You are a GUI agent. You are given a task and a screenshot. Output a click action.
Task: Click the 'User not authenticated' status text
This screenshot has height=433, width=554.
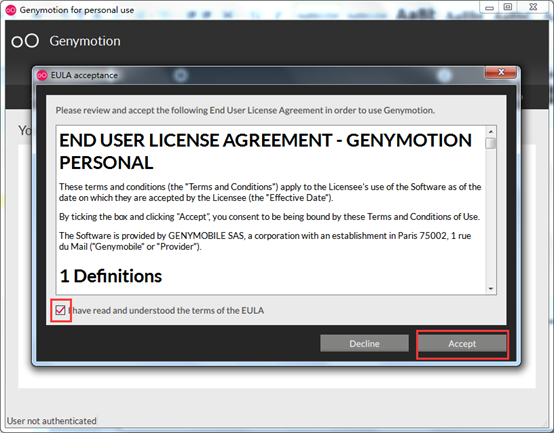tap(52, 421)
